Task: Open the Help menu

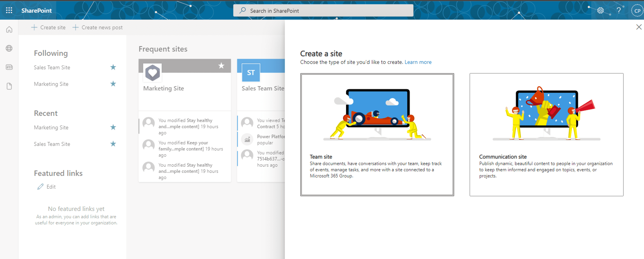Action: click(x=619, y=11)
